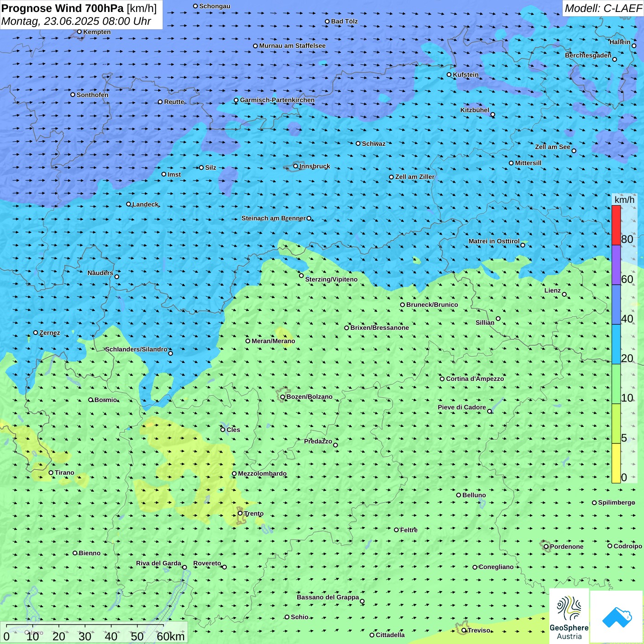Click the Meran/Merano label

[x=273, y=341]
